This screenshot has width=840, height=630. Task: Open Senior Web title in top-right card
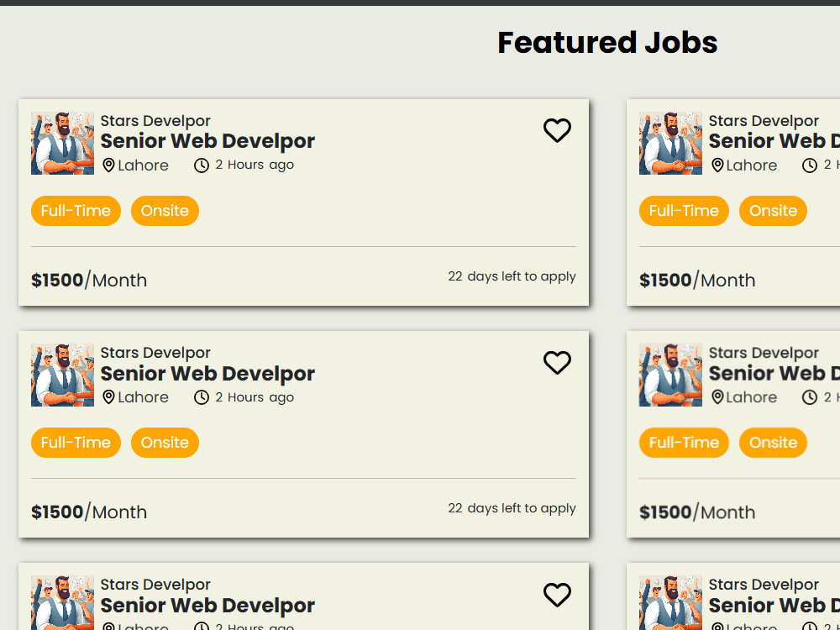[x=774, y=141]
